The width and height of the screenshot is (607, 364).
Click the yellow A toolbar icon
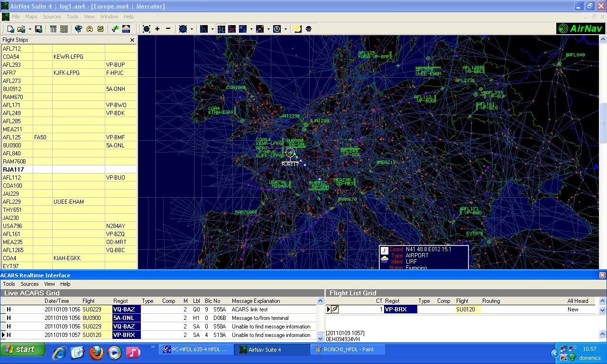[90, 29]
